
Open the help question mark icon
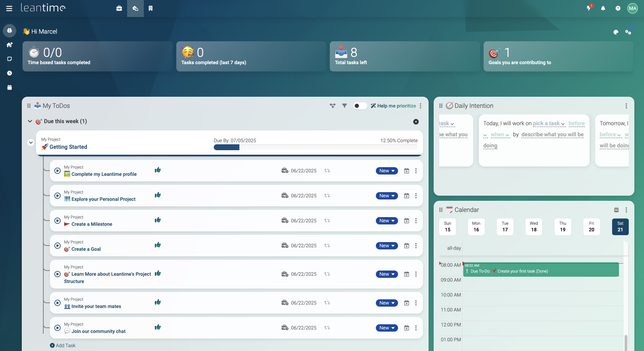pos(618,8)
